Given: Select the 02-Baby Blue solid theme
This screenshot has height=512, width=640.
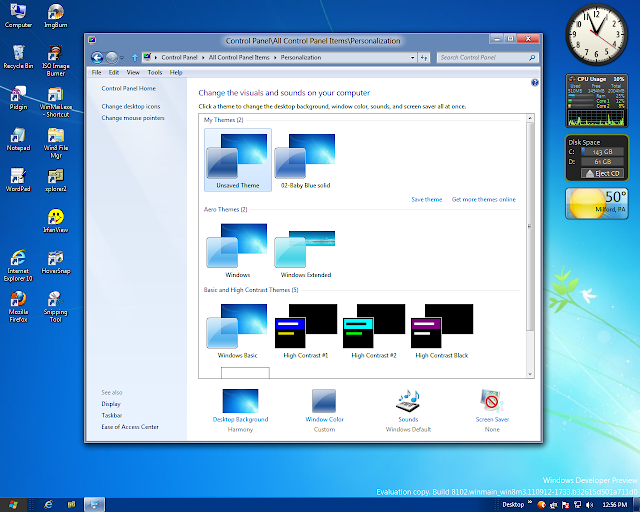Looking at the screenshot, I should [x=305, y=160].
